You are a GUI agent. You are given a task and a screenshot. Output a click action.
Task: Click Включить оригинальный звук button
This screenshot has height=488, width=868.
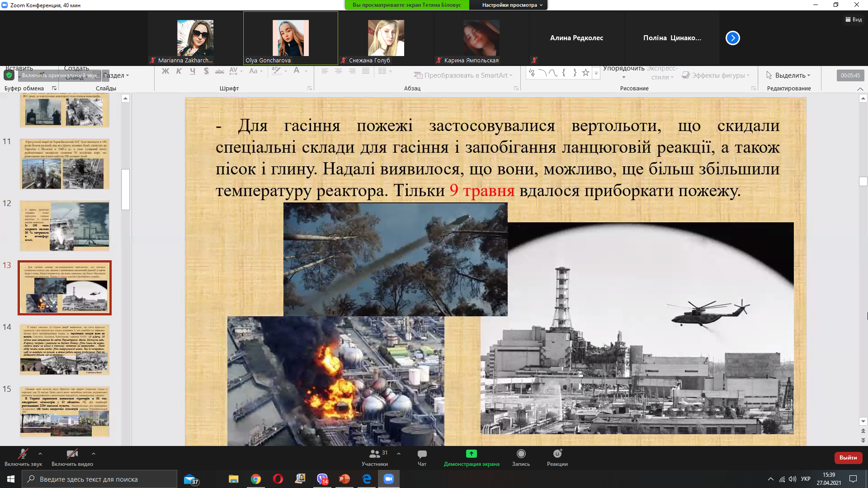click(59, 75)
